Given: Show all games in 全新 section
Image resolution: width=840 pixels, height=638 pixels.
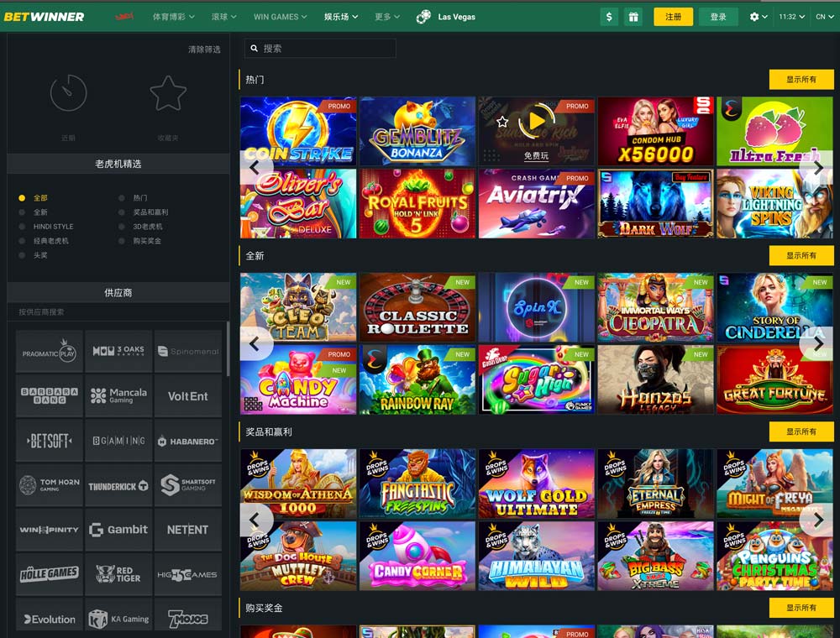Looking at the screenshot, I should [801, 255].
